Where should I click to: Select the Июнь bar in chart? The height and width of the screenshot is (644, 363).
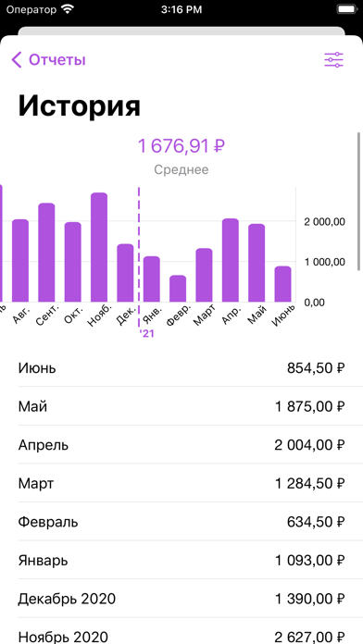(283, 284)
